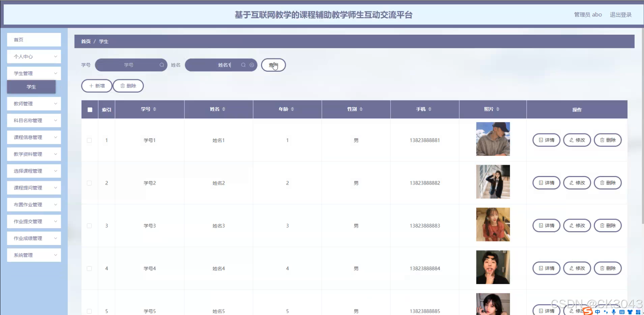This screenshot has width=644, height=315.
Task: Open the photo thumbnail of 姓名1
Action: click(493, 139)
